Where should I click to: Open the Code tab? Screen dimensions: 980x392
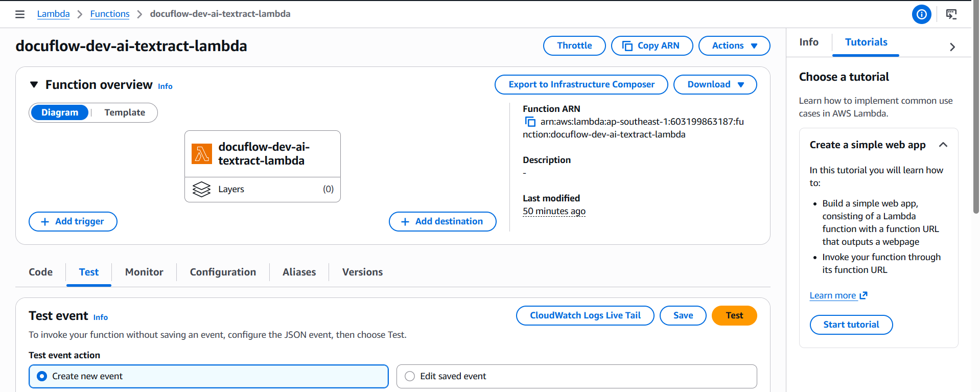41,272
